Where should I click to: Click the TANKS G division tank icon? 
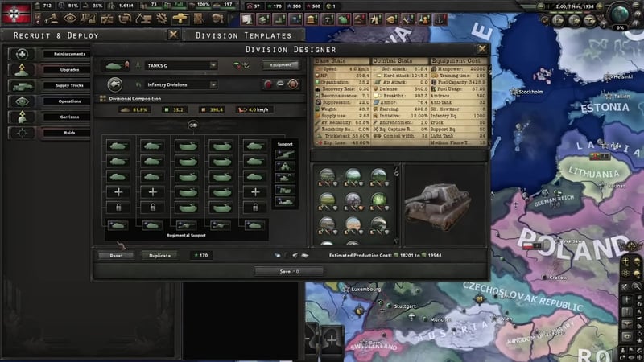click(x=114, y=65)
